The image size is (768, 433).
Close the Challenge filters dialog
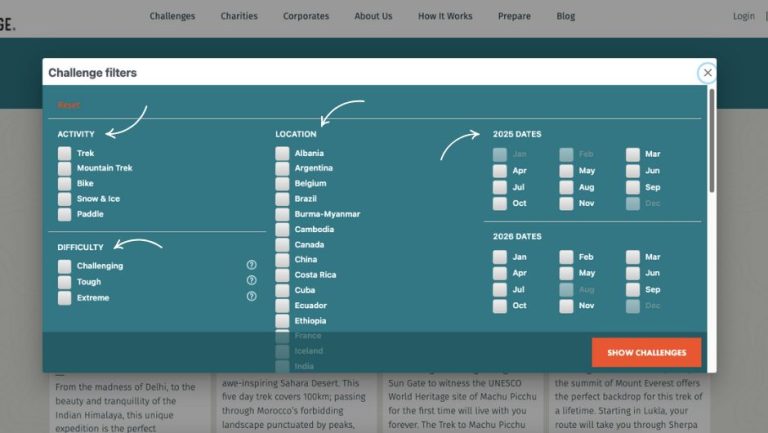(707, 73)
